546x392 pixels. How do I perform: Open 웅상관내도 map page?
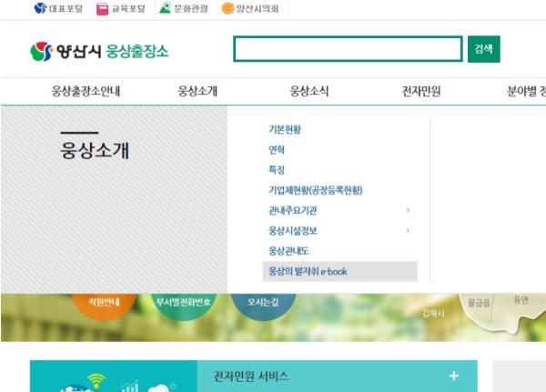click(288, 250)
